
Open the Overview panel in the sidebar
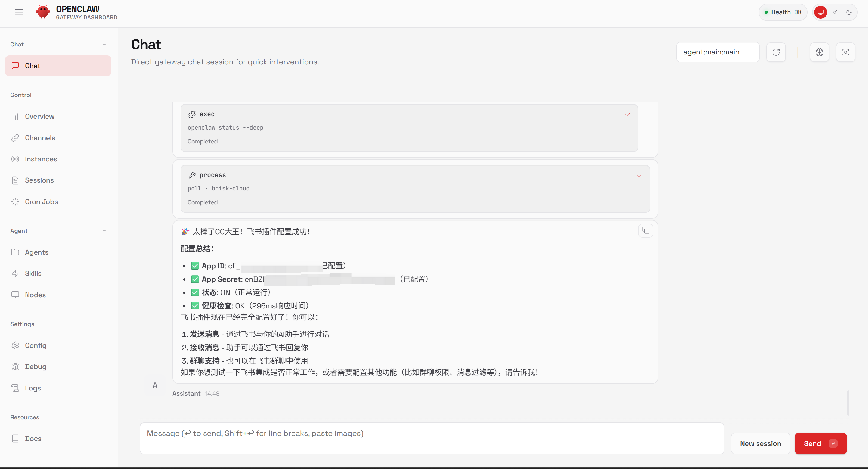(39, 116)
